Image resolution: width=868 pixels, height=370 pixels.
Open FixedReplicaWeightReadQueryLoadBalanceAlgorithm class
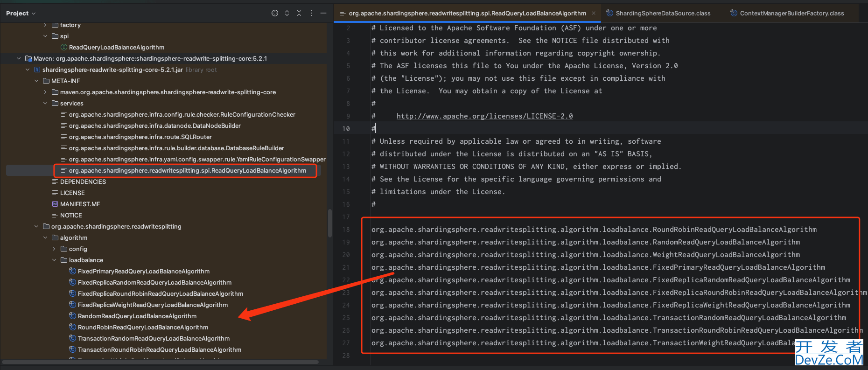pos(153,305)
